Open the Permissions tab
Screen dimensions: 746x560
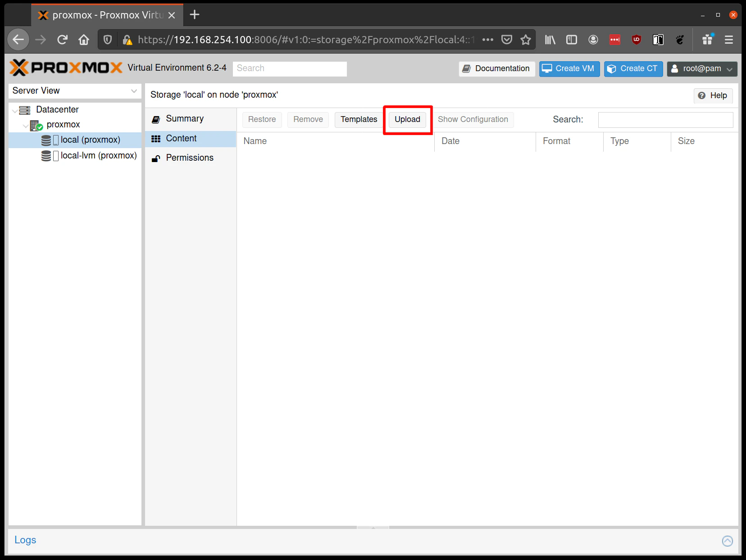coord(191,158)
